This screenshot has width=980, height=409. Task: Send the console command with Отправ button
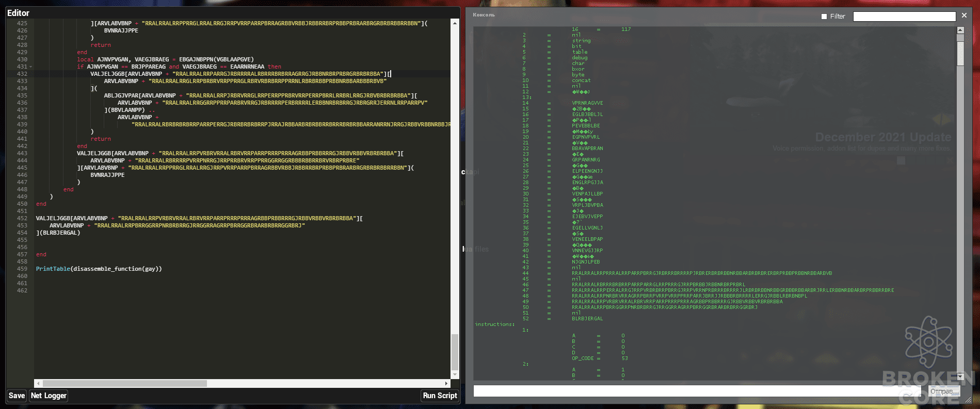pyautogui.click(x=944, y=391)
